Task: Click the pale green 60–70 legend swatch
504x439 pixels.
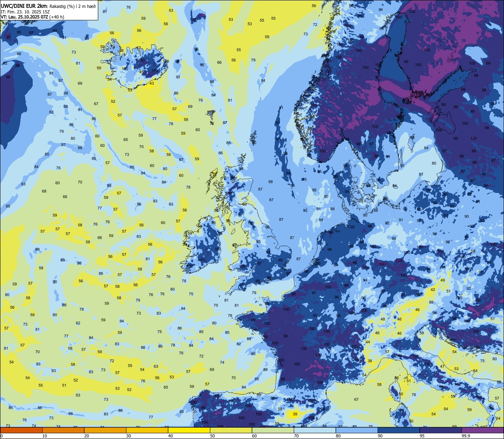Action: (273, 430)
